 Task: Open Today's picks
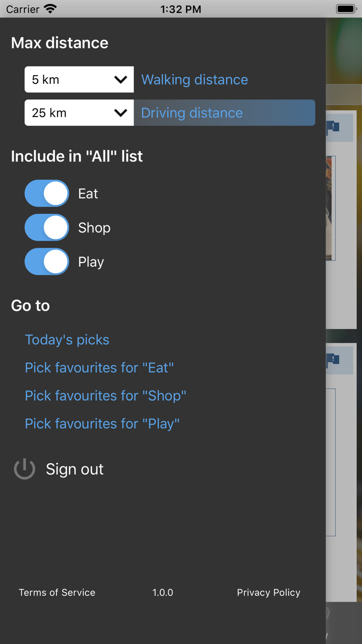pyautogui.click(x=67, y=340)
